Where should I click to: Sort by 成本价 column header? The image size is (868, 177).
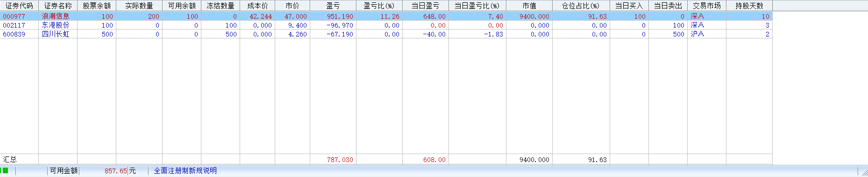(257, 6)
